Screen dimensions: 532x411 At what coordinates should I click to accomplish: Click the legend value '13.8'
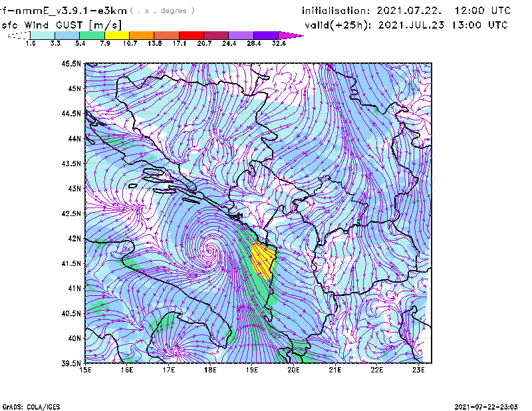(155, 43)
